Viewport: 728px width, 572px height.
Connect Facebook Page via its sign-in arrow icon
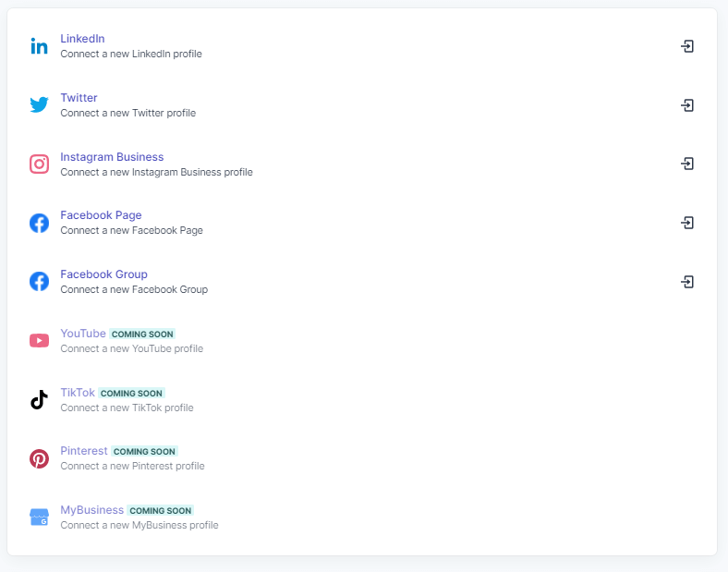click(687, 223)
